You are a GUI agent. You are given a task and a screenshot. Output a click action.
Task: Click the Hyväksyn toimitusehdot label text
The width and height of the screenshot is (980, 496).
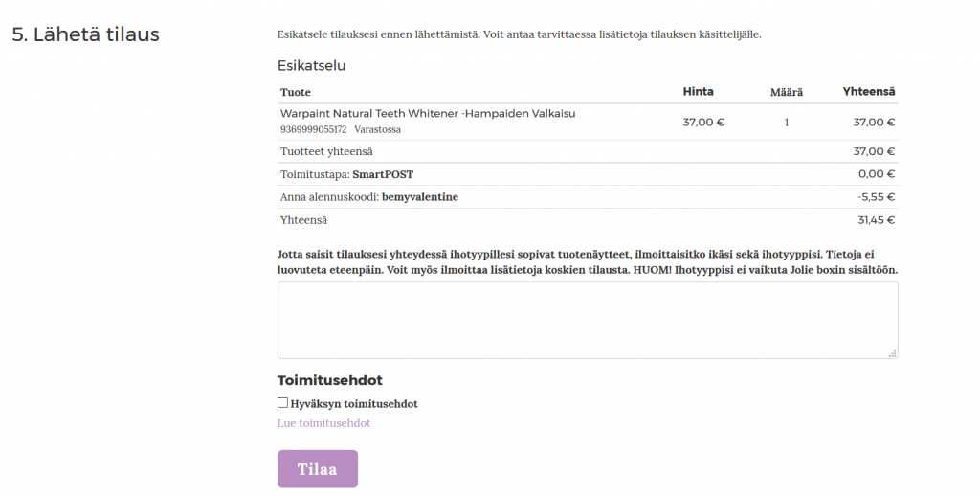tap(353, 404)
